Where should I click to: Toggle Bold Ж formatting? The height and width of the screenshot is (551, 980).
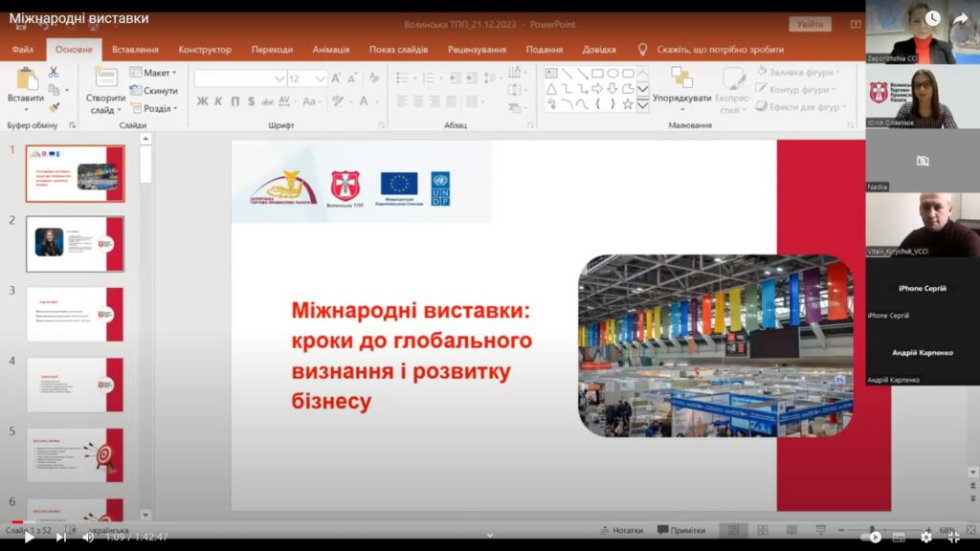[x=203, y=101]
